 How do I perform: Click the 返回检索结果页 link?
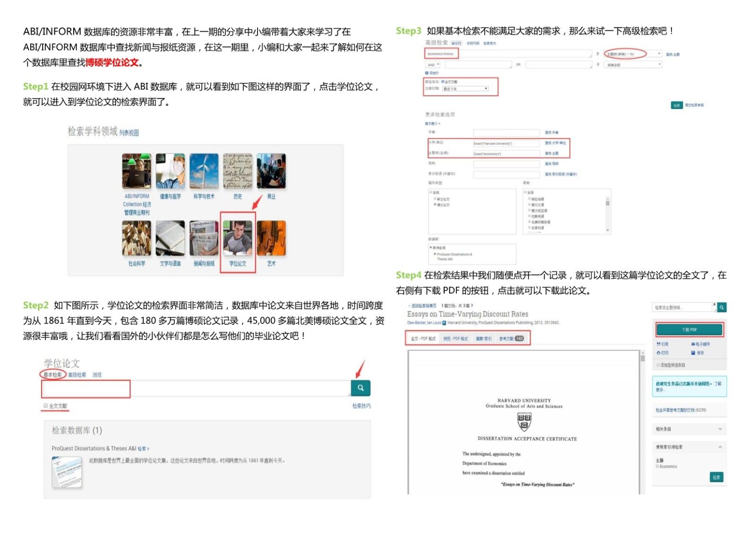tap(424, 305)
